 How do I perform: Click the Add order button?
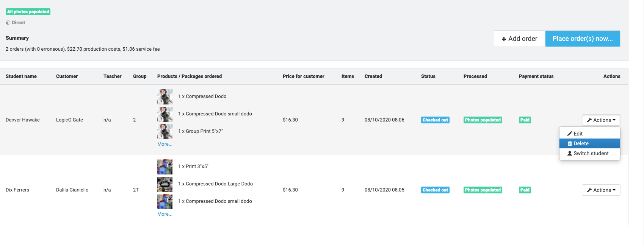pyautogui.click(x=519, y=39)
